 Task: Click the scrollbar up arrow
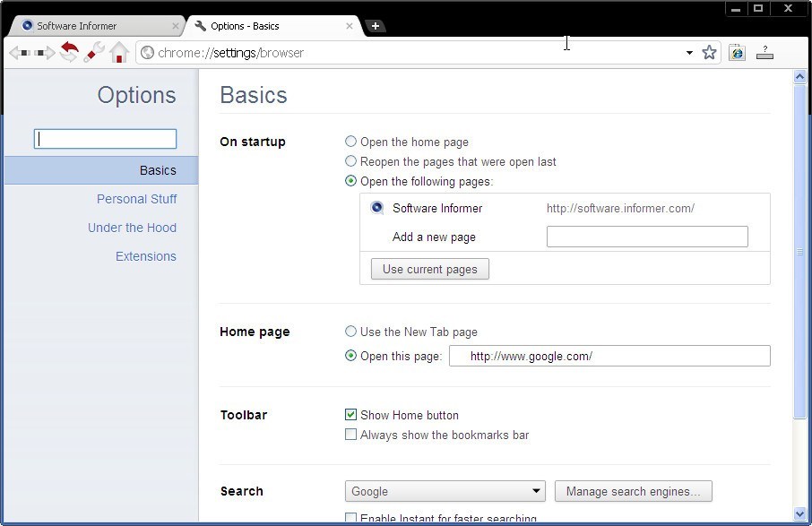click(799, 77)
